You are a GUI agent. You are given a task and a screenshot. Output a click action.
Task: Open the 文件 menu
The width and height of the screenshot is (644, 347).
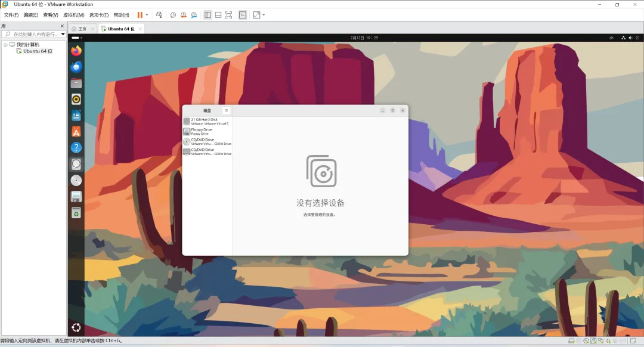pos(11,15)
